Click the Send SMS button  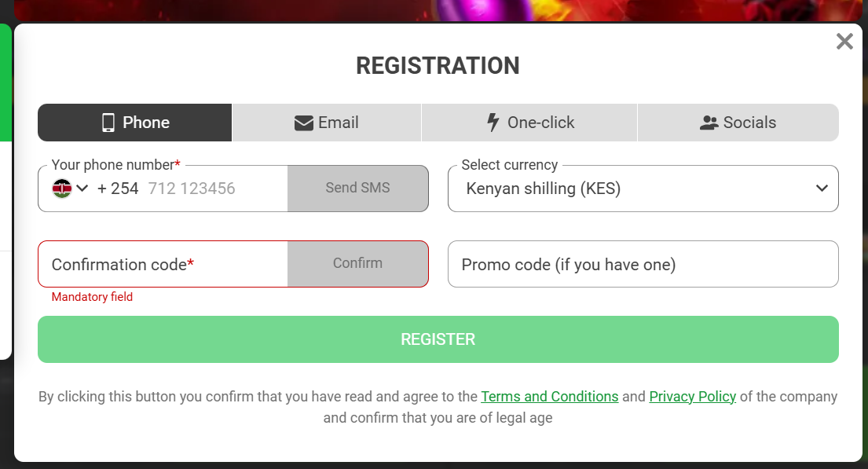coord(358,188)
